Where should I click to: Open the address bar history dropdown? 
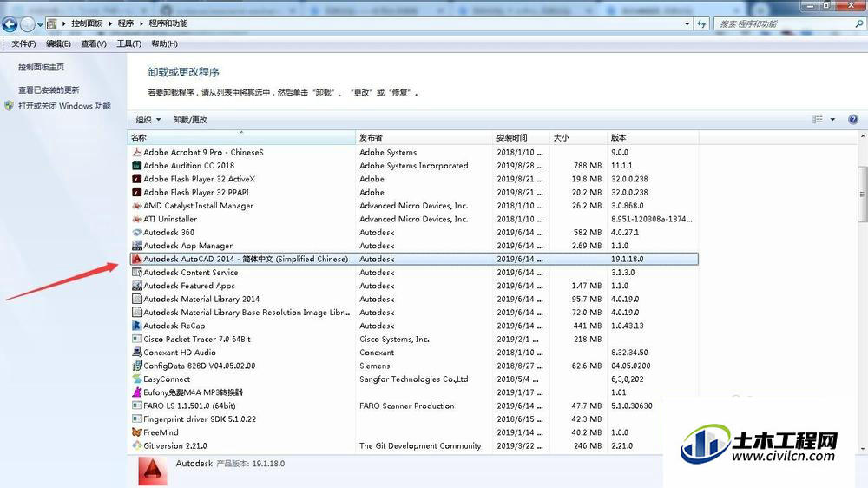click(x=687, y=23)
